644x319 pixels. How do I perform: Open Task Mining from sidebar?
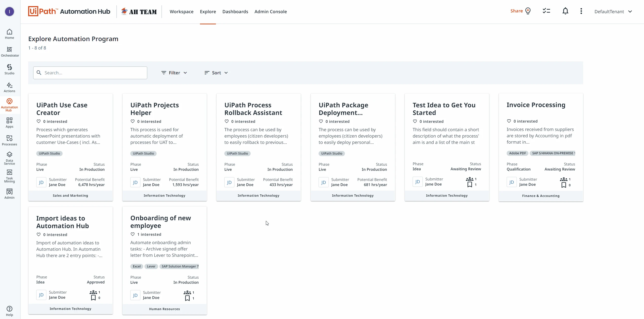click(x=9, y=176)
